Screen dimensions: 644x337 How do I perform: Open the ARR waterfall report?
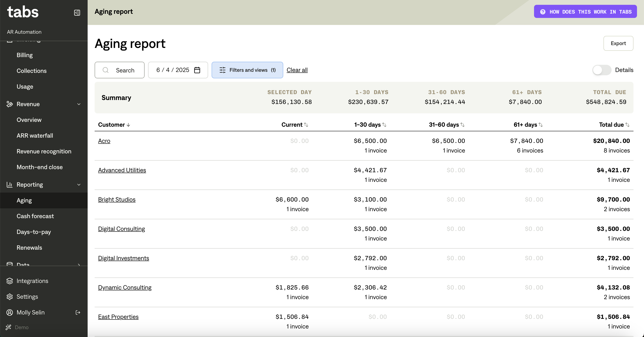pos(35,135)
